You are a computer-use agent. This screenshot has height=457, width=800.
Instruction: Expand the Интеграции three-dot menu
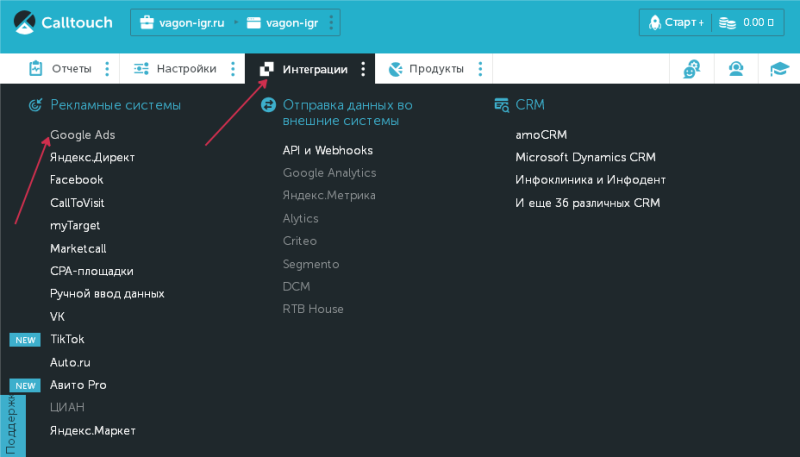[x=363, y=69]
